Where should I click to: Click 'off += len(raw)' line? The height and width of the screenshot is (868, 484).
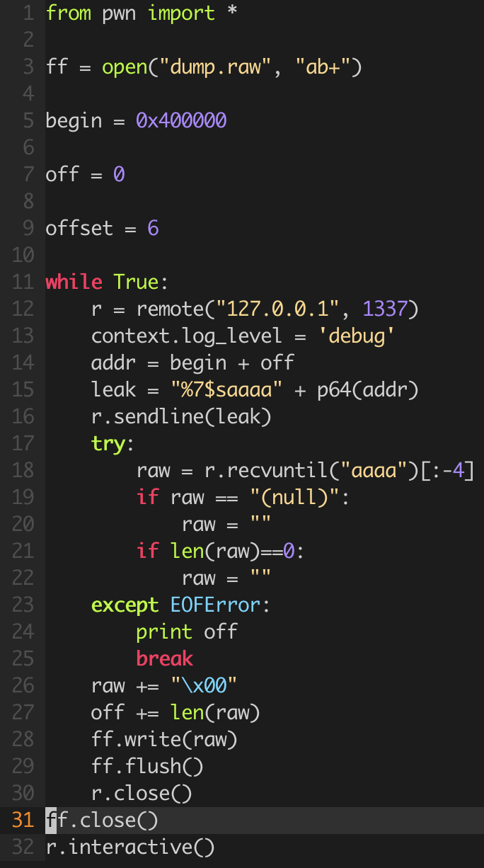pos(175,713)
